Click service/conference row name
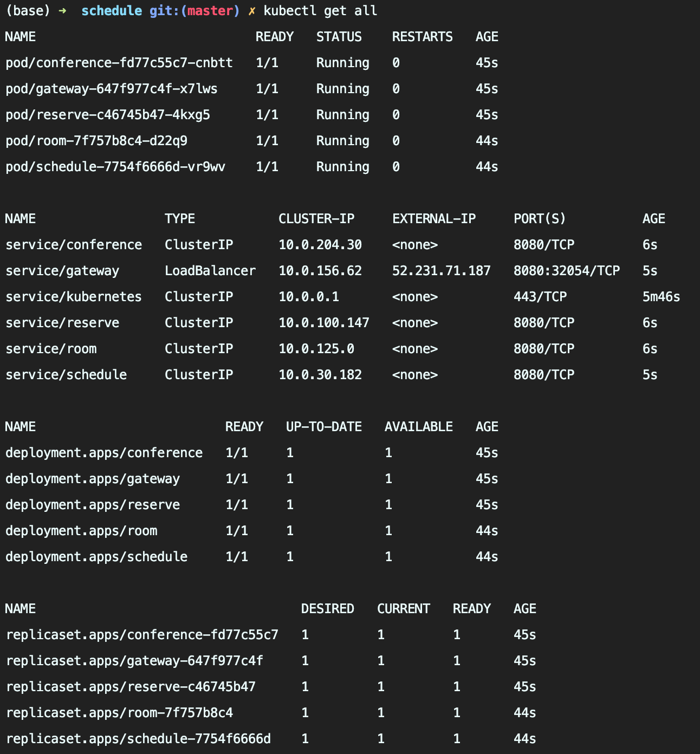The image size is (700, 754). [74, 245]
